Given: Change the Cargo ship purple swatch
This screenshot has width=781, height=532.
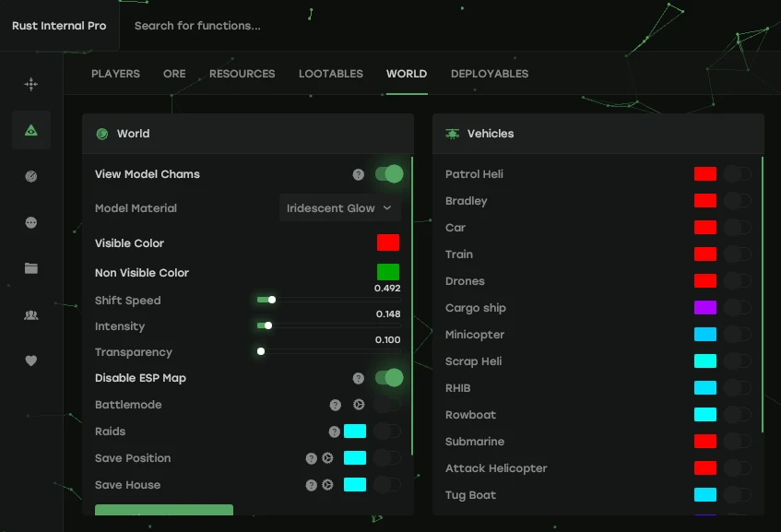Looking at the screenshot, I should coord(705,308).
